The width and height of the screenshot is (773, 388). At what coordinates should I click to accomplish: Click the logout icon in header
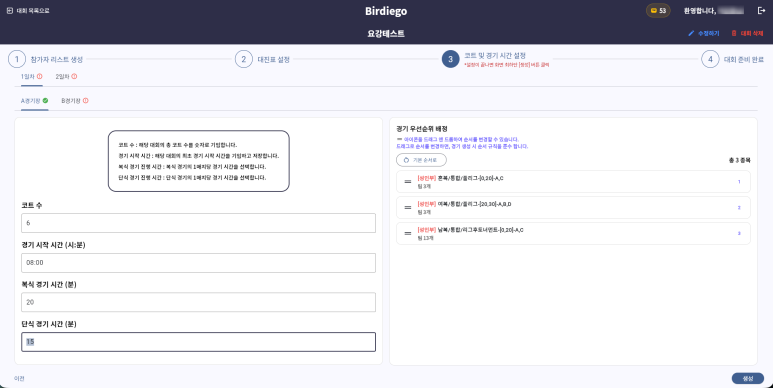[x=761, y=10]
